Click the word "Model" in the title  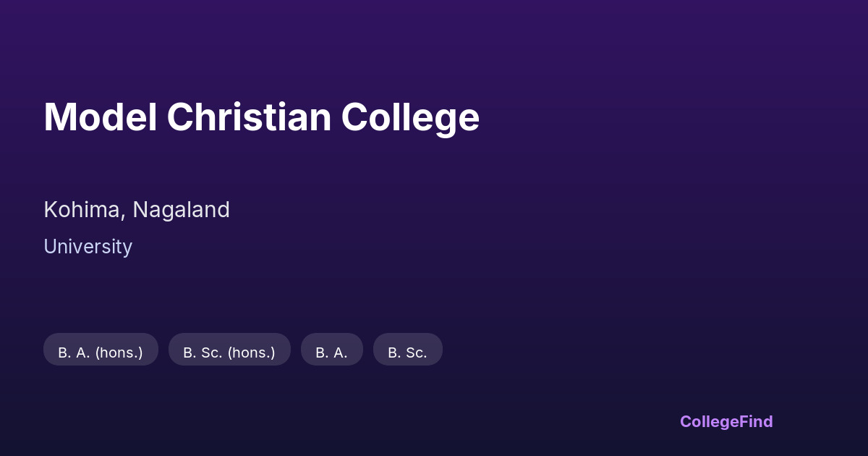[x=101, y=117]
